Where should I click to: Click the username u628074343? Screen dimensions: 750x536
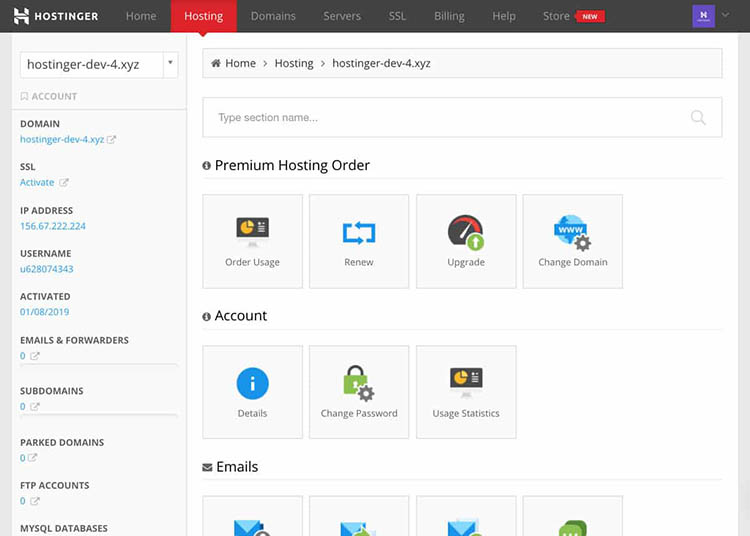coord(46,269)
